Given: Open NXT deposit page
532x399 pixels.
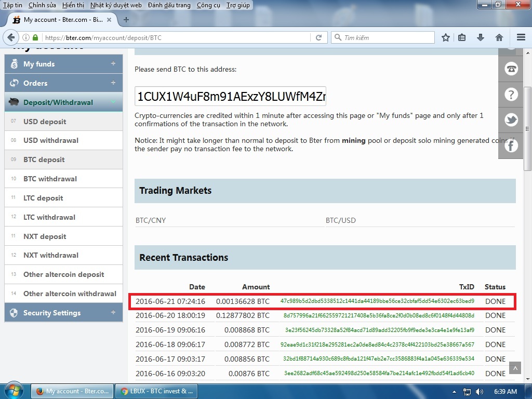Looking at the screenshot, I should 63,236.
